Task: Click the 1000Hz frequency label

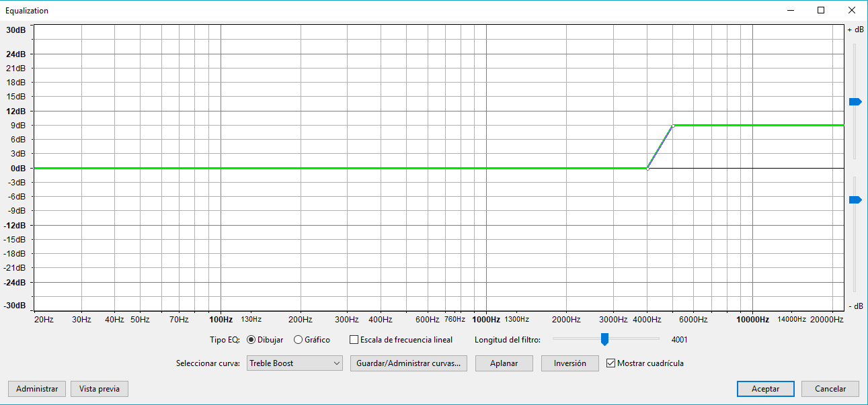Action: 486,320
